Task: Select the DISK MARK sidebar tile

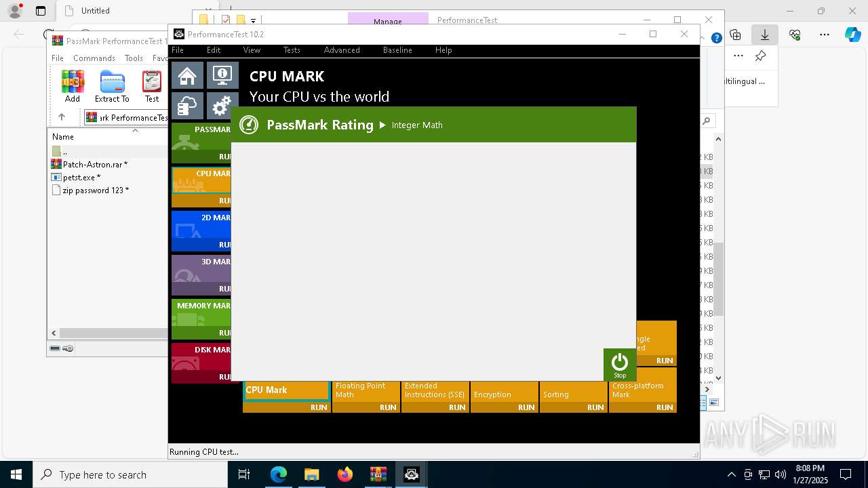Action: click(x=201, y=357)
